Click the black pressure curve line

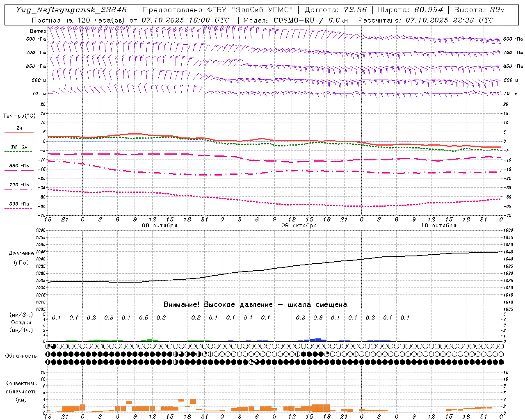coord(274,268)
